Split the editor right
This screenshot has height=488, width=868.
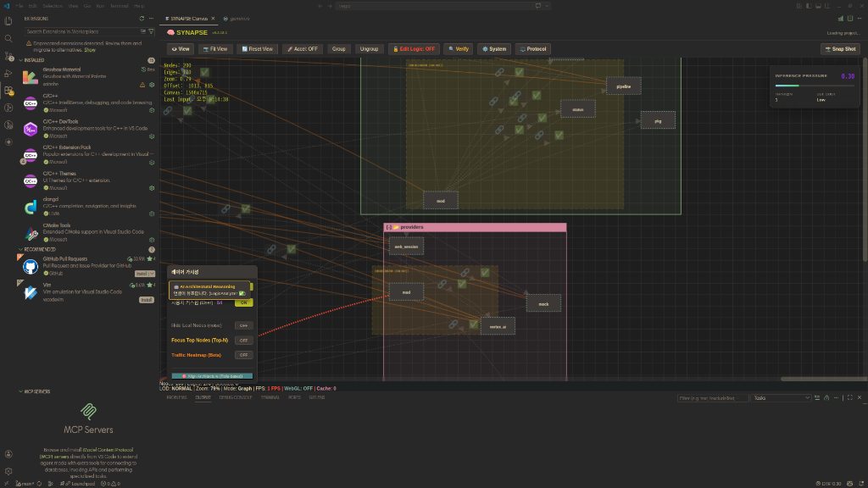pos(850,19)
